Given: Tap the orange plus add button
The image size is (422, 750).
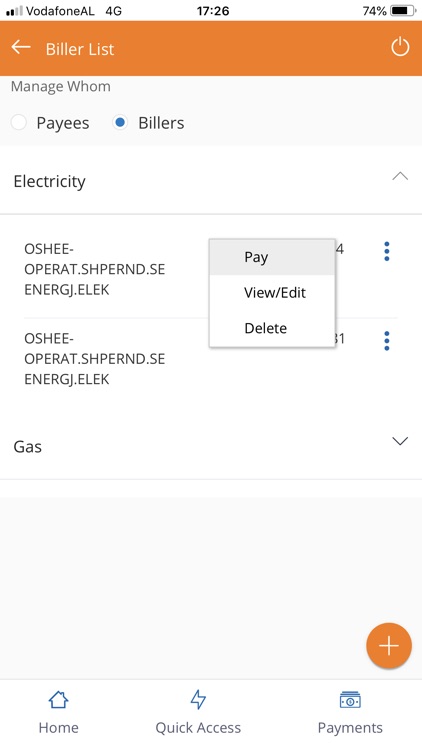Looking at the screenshot, I should point(389,646).
